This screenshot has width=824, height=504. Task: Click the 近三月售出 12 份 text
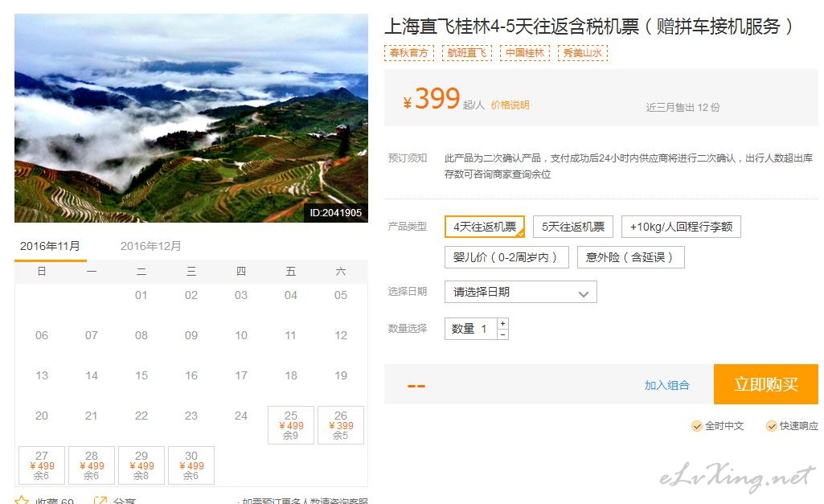[683, 107]
